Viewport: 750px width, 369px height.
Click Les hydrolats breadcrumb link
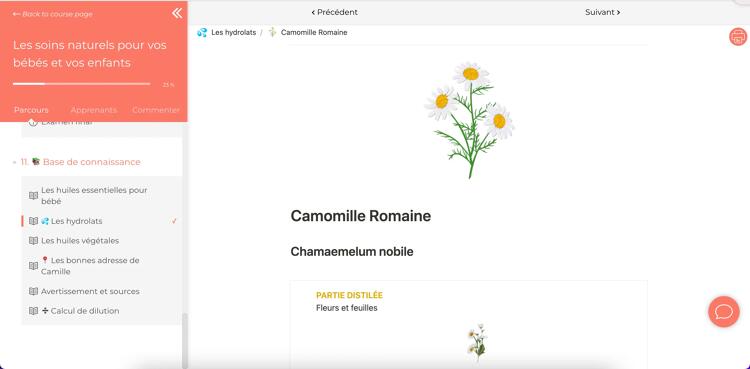click(x=233, y=33)
